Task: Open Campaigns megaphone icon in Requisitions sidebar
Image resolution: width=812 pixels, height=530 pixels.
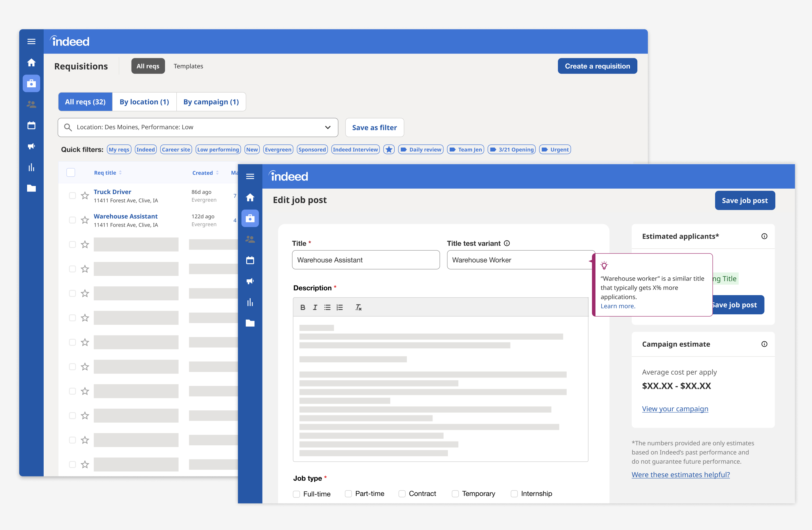Action: tap(31, 146)
